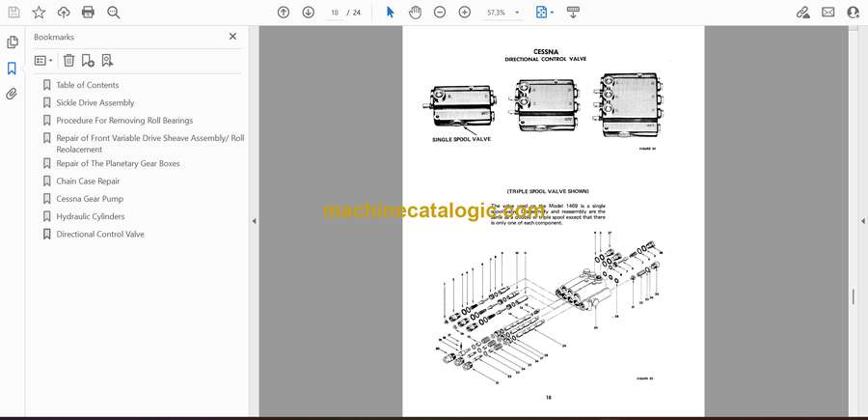This screenshot has height=420, width=868.
Task: Open the page display options arrow
Action: [x=552, y=13]
